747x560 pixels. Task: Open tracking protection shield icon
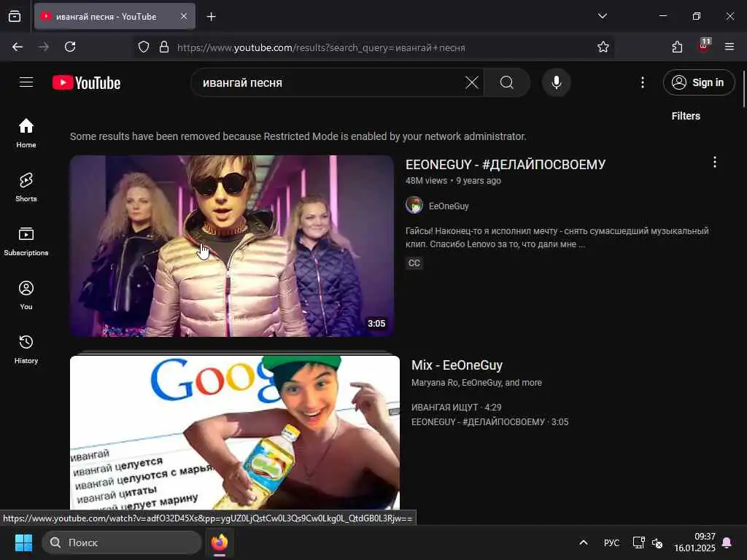pyautogui.click(x=144, y=47)
